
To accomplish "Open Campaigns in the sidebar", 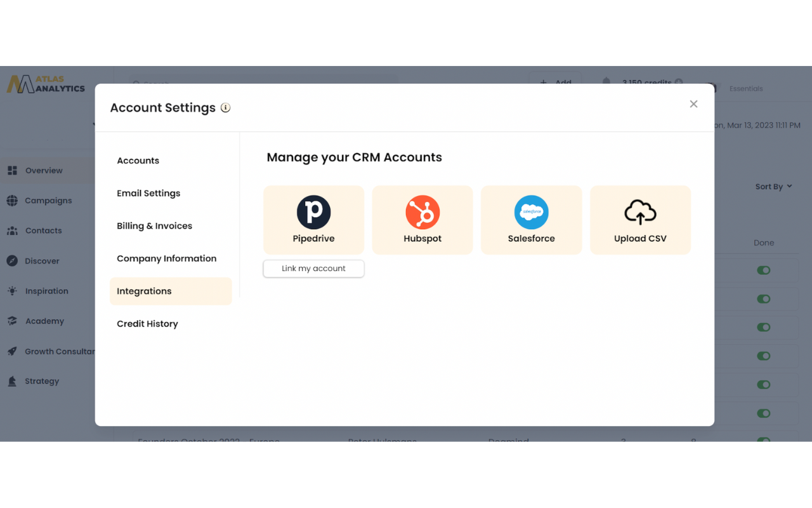I will (48, 201).
